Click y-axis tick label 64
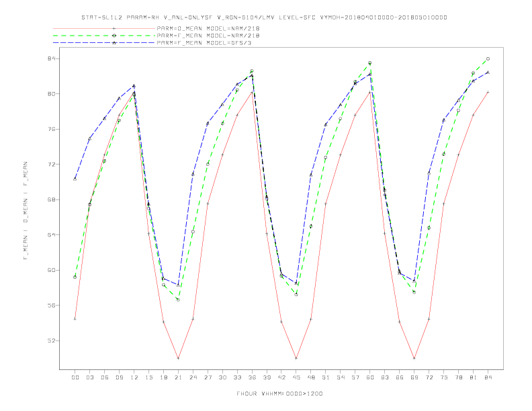Screen dimensions: 532x411 pyautogui.click(x=52, y=235)
